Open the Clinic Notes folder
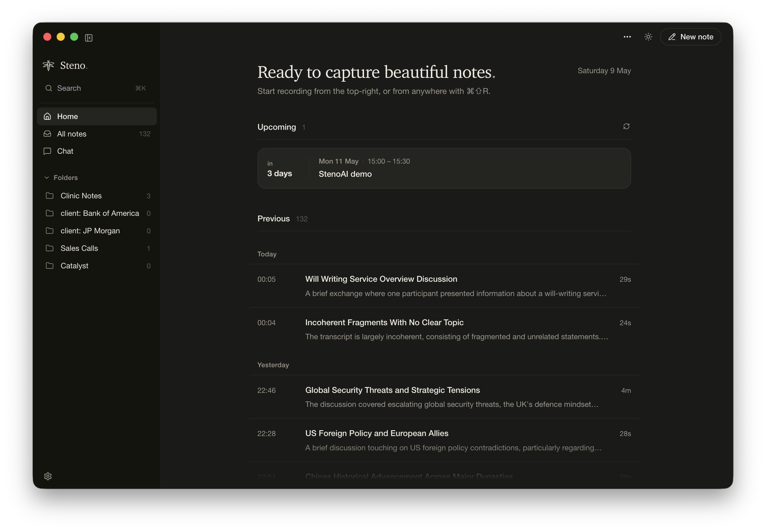The image size is (766, 532). coord(97,196)
